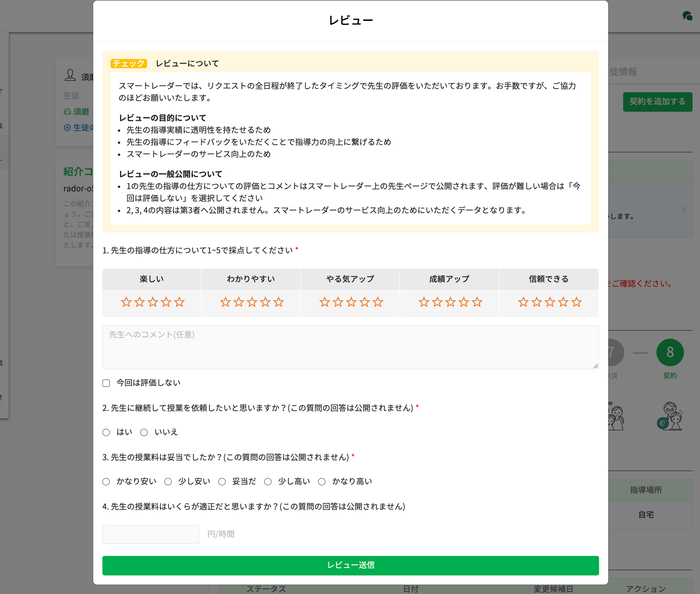Choose かなり安い for lesson fee
The height and width of the screenshot is (594, 700).
[x=106, y=482]
